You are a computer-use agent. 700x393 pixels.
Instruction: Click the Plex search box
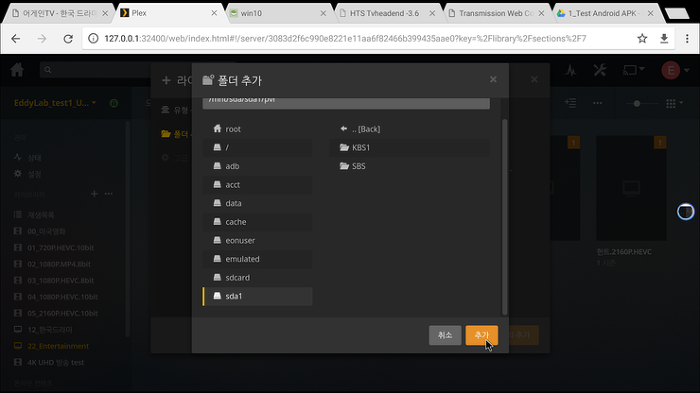96,70
